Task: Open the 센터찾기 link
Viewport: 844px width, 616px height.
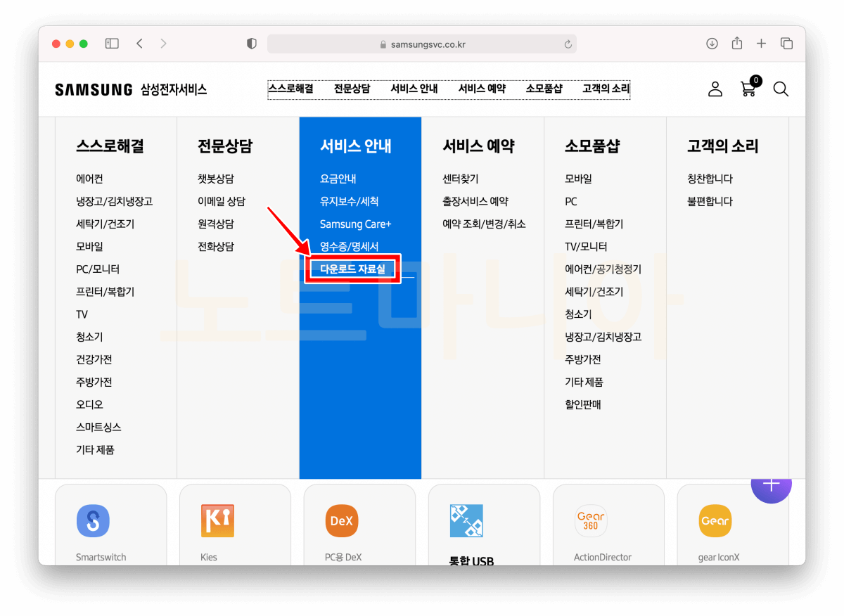Action: (461, 179)
